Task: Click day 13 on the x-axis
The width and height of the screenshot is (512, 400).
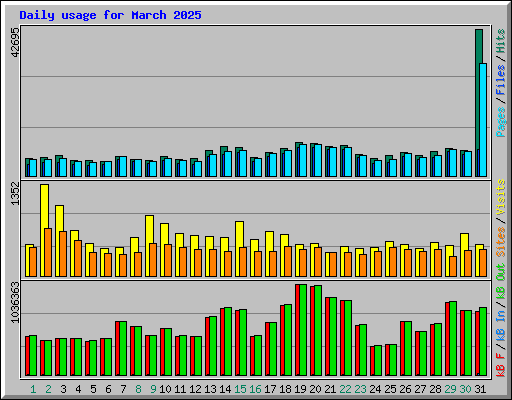Action: coord(210,389)
